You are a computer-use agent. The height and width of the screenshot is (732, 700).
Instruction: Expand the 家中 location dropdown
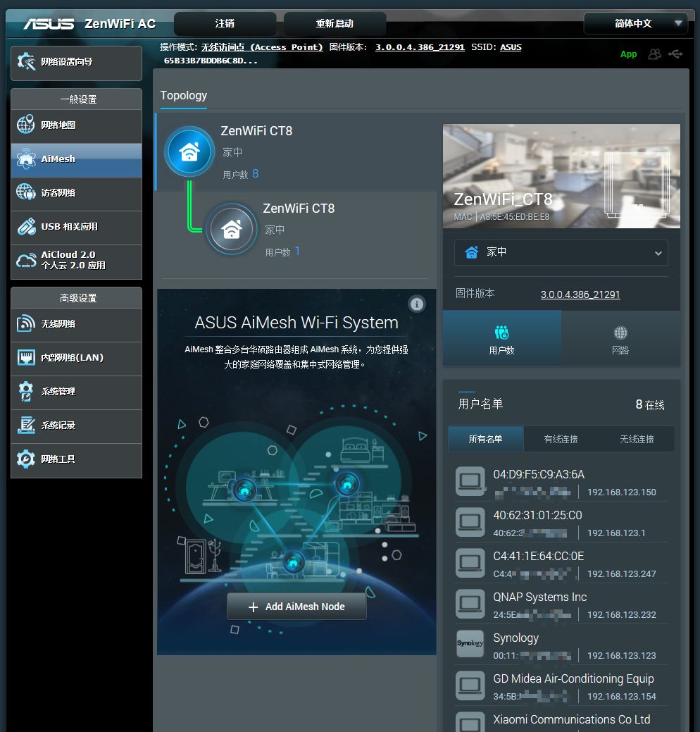561,252
